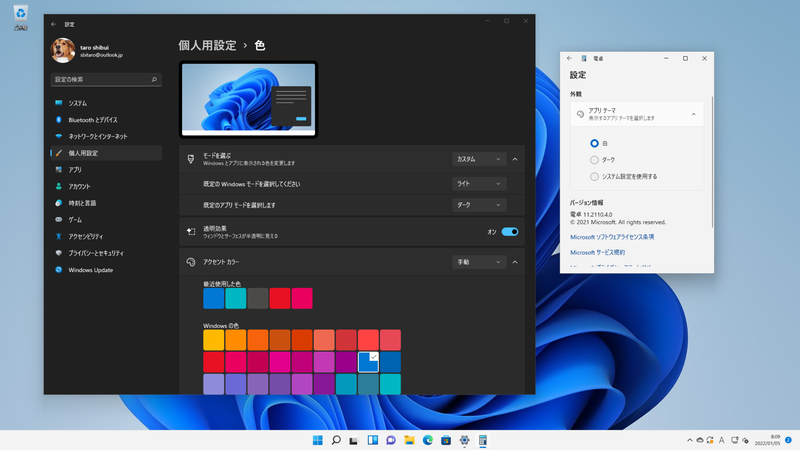Screen dimensions: 800x450
Task: Click the taro shibui account name
Action: click(x=94, y=47)
